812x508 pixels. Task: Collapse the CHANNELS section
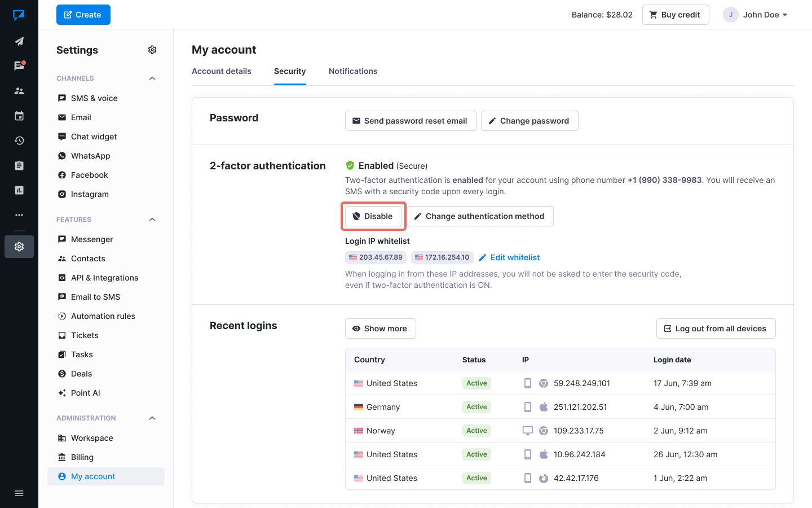pos(152,78)
